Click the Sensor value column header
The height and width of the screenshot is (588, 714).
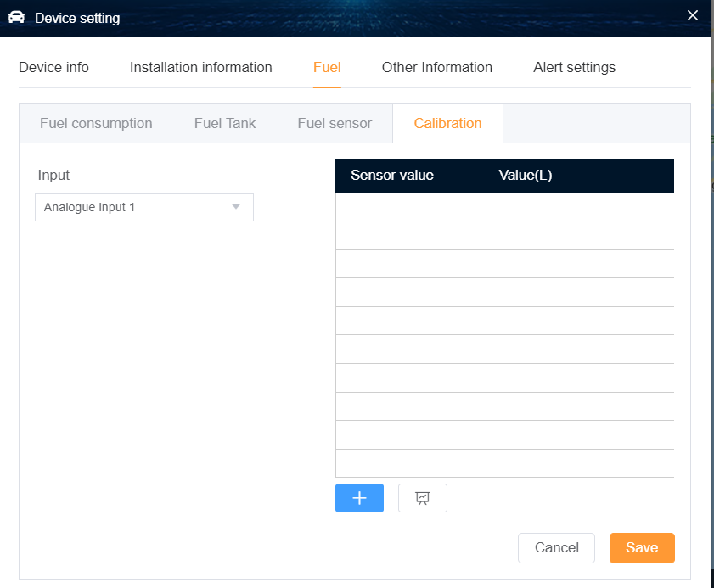pos(392,176)
